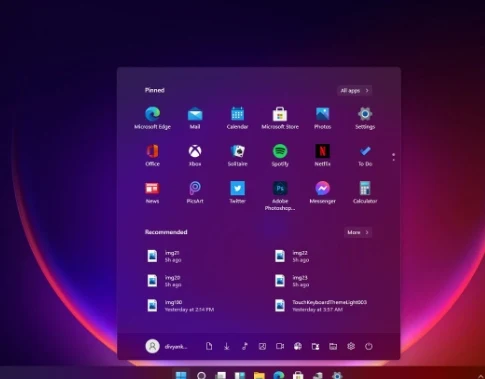This screenshot has height=379, width=485.
Task: Open the Netflix pinned app
Action: pyautogui.click(x=322, y=155)
